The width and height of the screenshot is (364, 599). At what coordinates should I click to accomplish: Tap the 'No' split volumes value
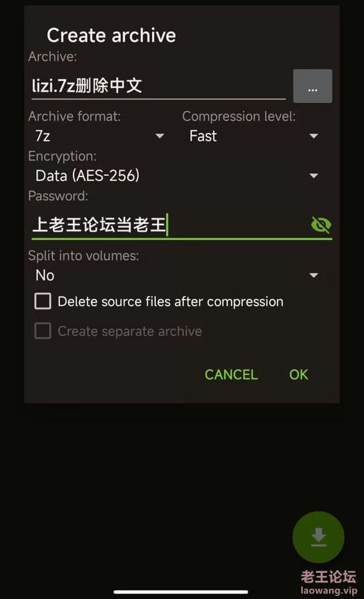[45, 275]
